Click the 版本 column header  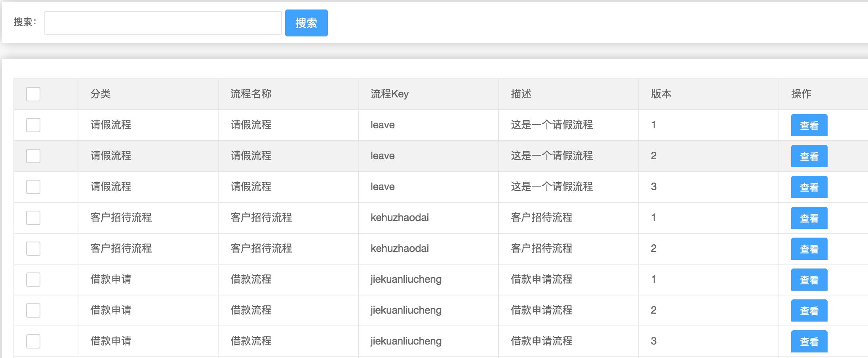click(661, 94)
